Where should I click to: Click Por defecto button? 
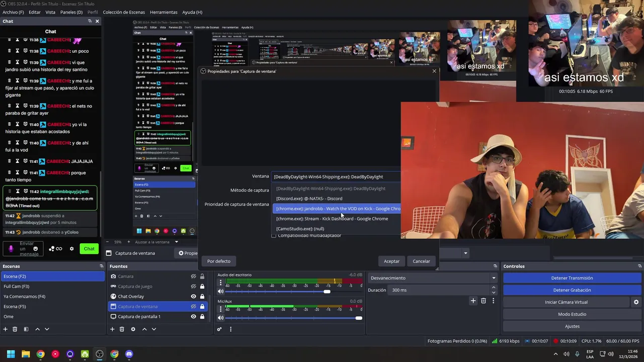point(219,261)
